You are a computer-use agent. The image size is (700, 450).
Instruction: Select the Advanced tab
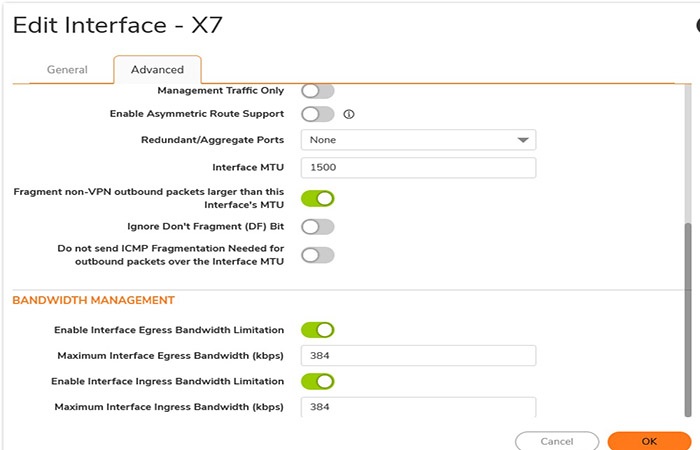click(157, 70)
